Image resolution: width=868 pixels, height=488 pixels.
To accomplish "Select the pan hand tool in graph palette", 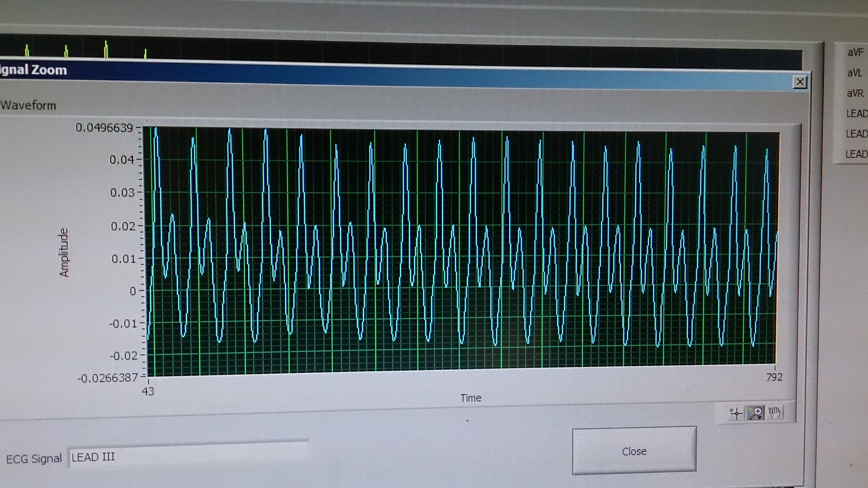I will point(775,412).
